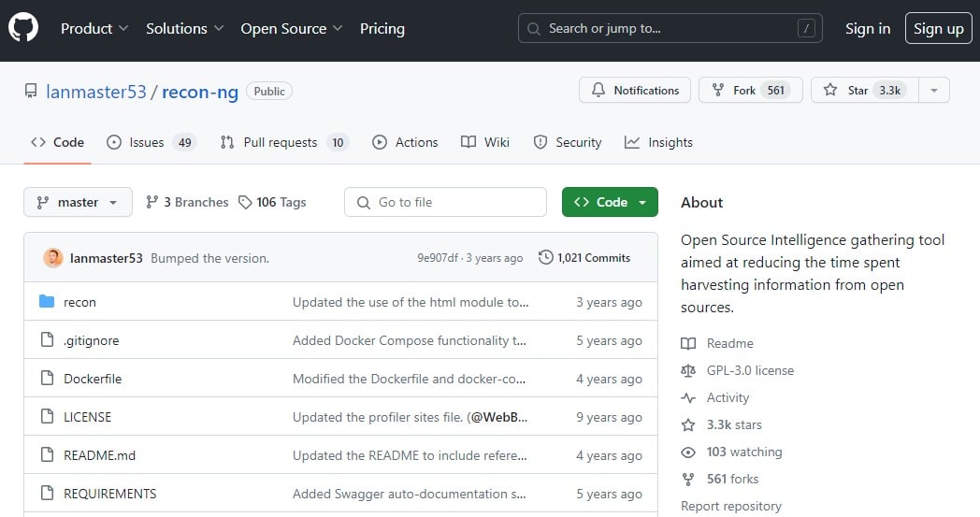Viewport: 980px width, 517px height.
Task: Focus the Go to file field
Action: click(445, 202)
